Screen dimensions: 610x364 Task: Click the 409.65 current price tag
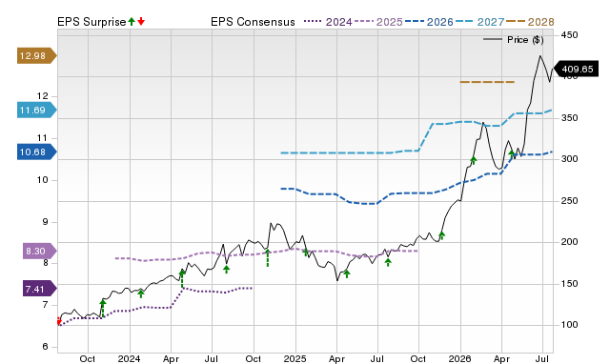point(576,70)
